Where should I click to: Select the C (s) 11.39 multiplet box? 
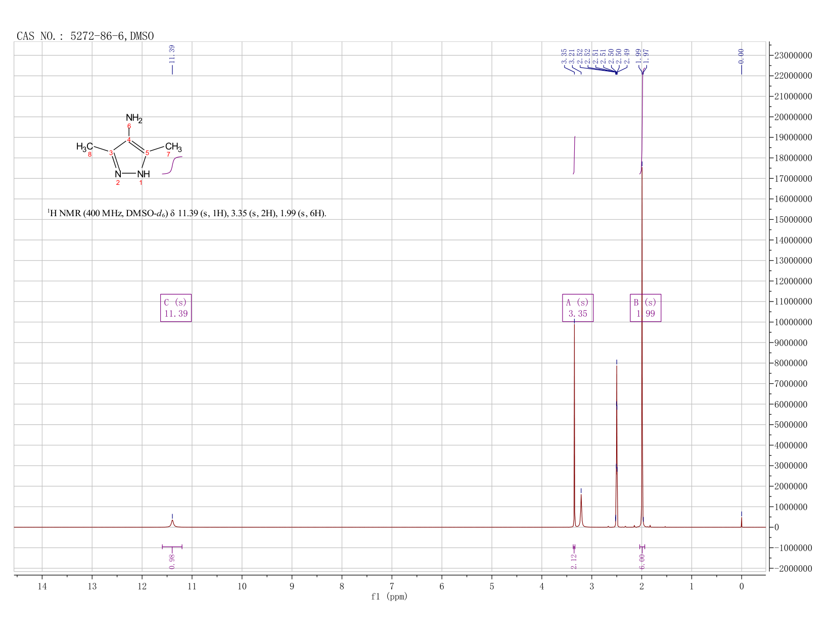pyautogui.click(x=176, y=308)
